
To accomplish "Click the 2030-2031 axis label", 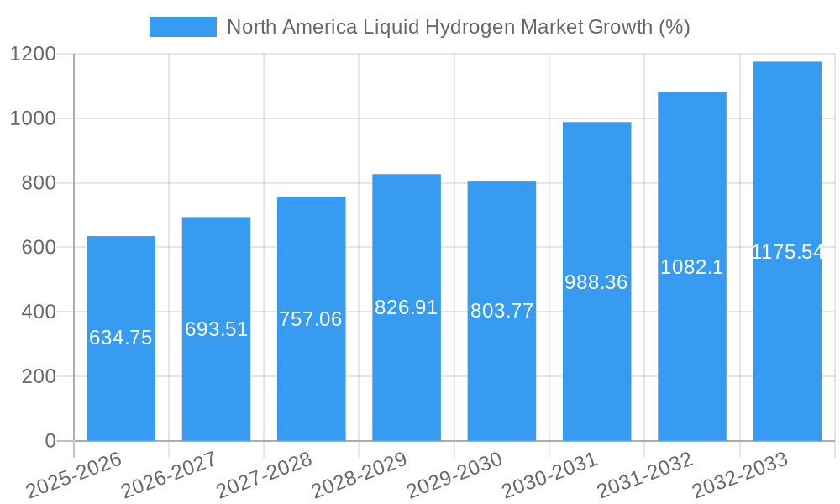I will click(550, 475).
